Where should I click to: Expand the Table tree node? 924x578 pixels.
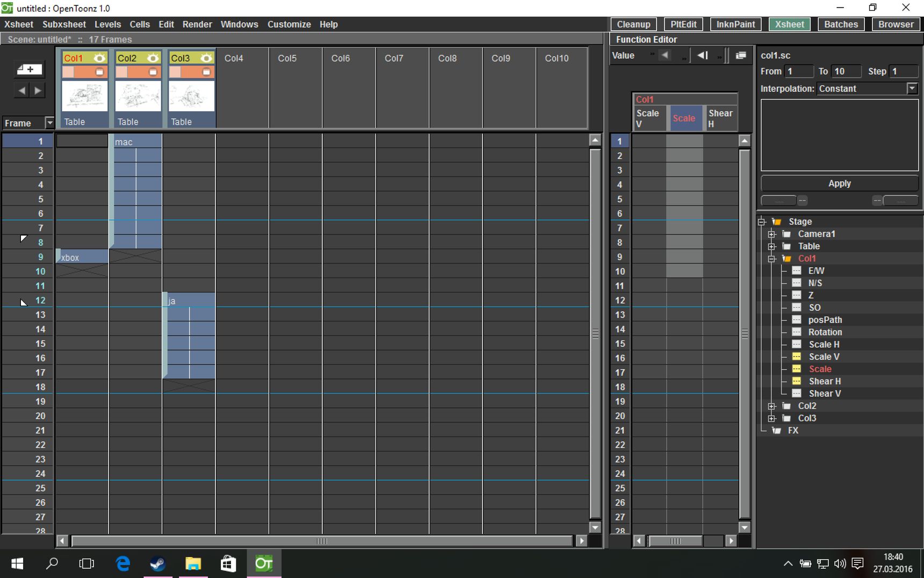click(772, 246)
